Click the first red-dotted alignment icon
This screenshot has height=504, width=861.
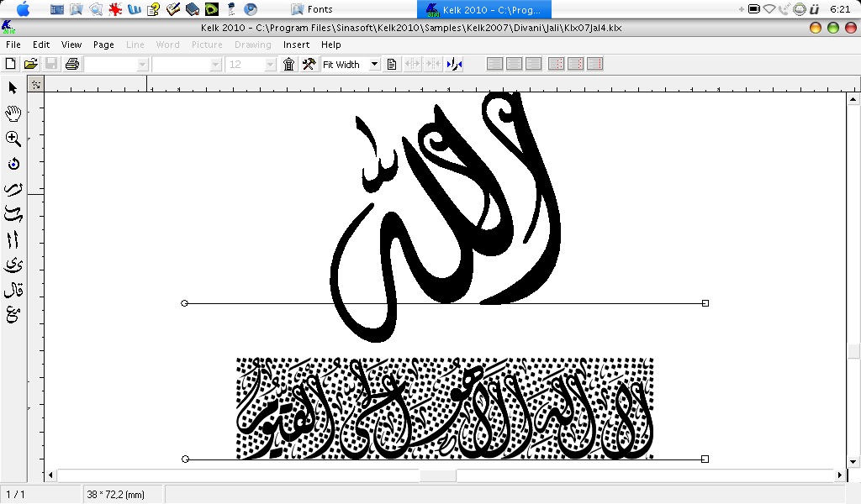(557, 64)
